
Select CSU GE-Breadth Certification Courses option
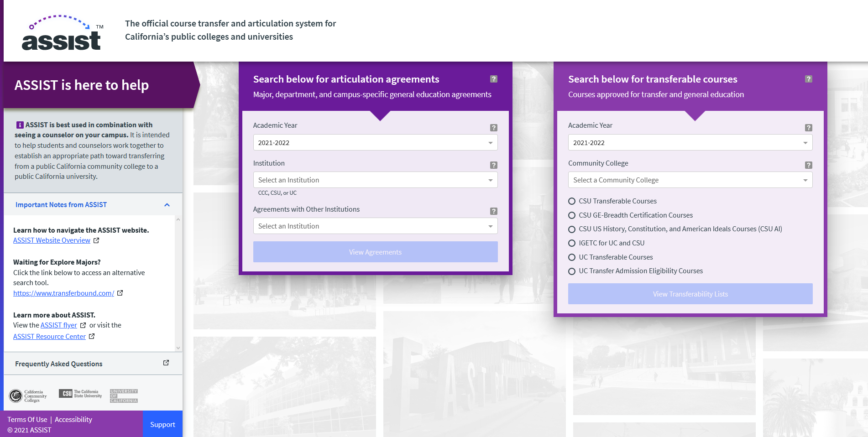pyautogui.click(x=571, y=215)
